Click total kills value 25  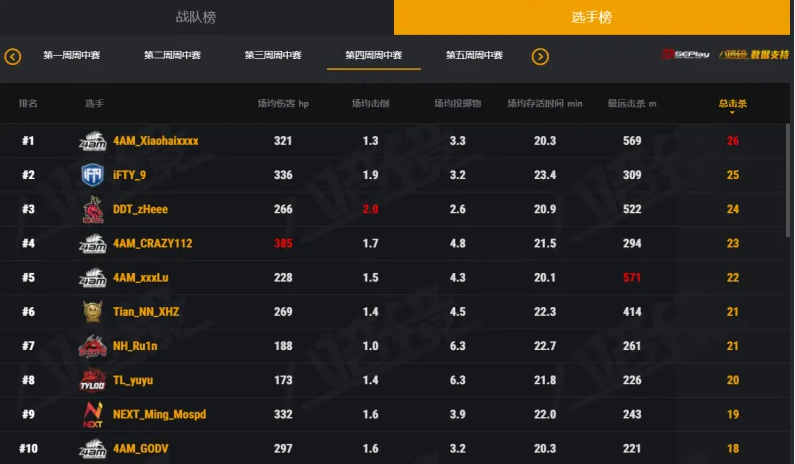tap(733, 175)
